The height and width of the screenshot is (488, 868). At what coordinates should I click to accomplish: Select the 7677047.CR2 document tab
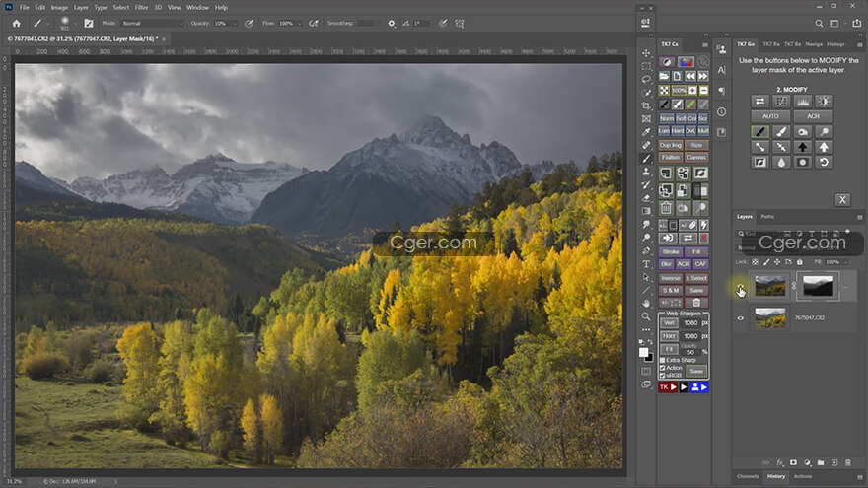click(x=83, y=39)
